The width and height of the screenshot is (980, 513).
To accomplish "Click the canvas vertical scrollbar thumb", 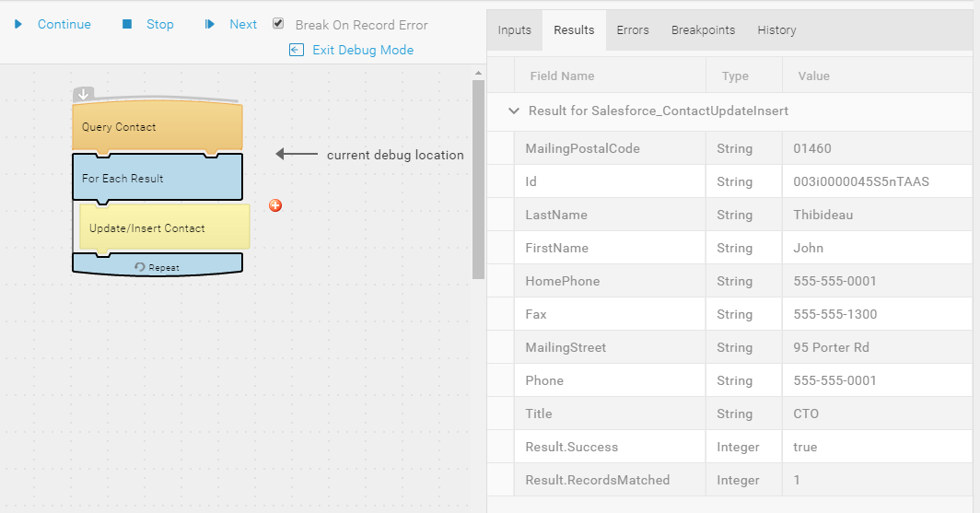I will coord(478,180).
